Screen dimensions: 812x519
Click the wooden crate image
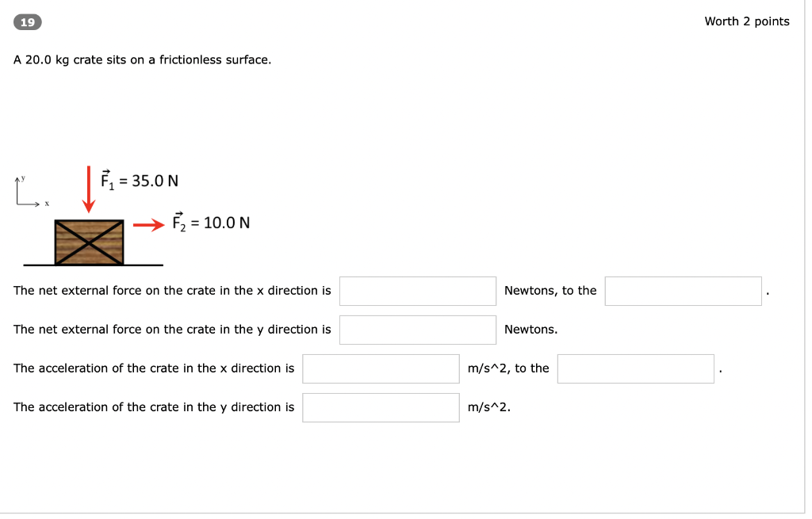coord(89,242)
